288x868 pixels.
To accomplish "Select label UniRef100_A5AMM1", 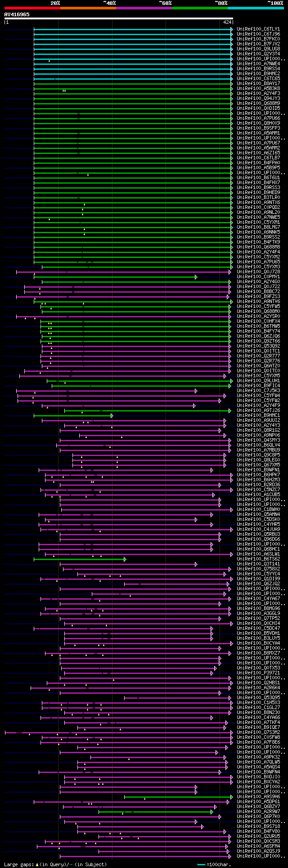I will coord(258,133).
